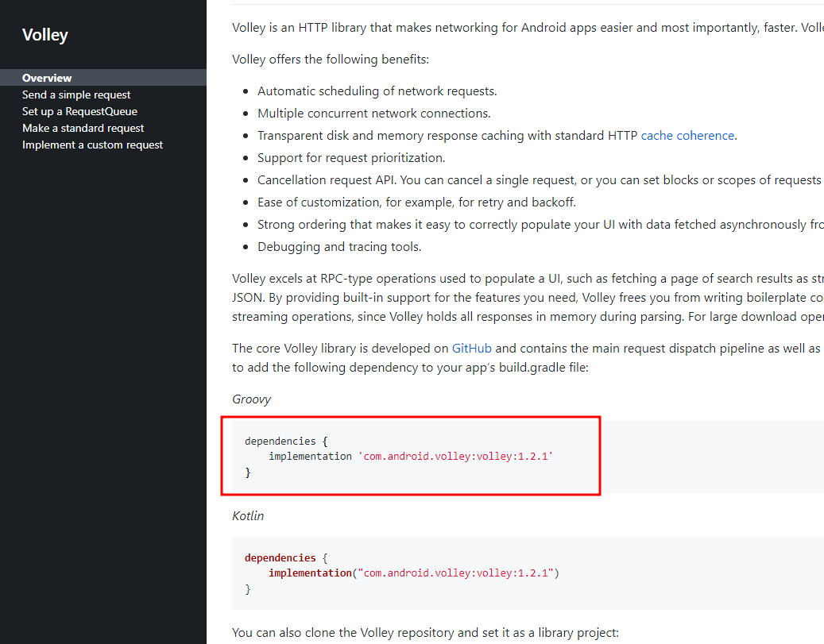Image resolution: width=824 pixels, height=644 pixels.
Task: Click 'Volley is an HTTP library' intro sentence
Action: [x=528, y=27]
